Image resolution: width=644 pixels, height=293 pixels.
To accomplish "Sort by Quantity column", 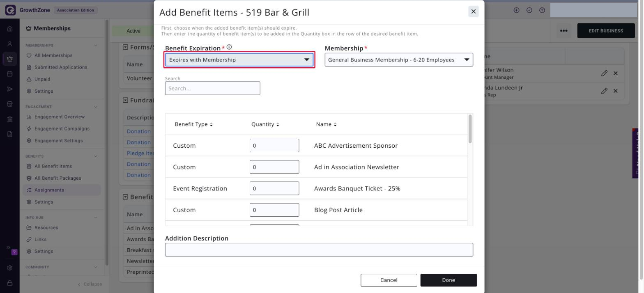I will pos(265,124).
